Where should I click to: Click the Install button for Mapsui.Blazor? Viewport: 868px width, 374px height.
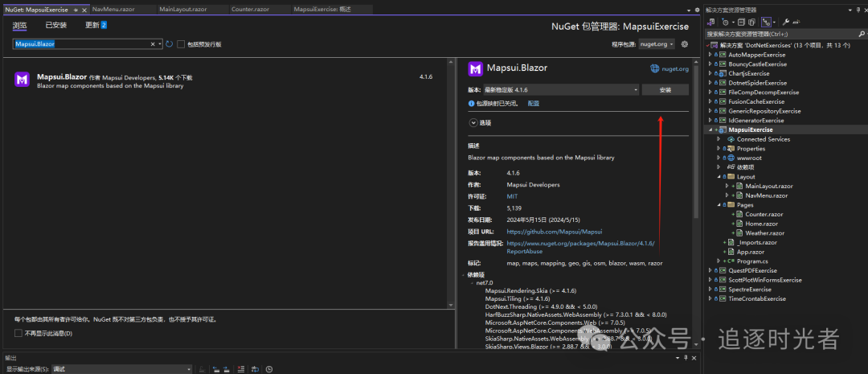pyautogui.click(x=665, y=90)
